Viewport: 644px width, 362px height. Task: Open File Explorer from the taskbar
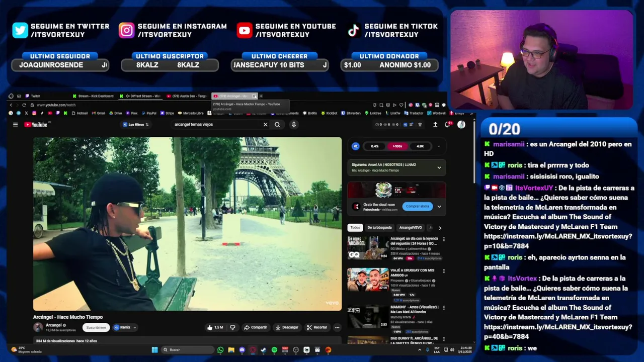(x=231, y=350)
